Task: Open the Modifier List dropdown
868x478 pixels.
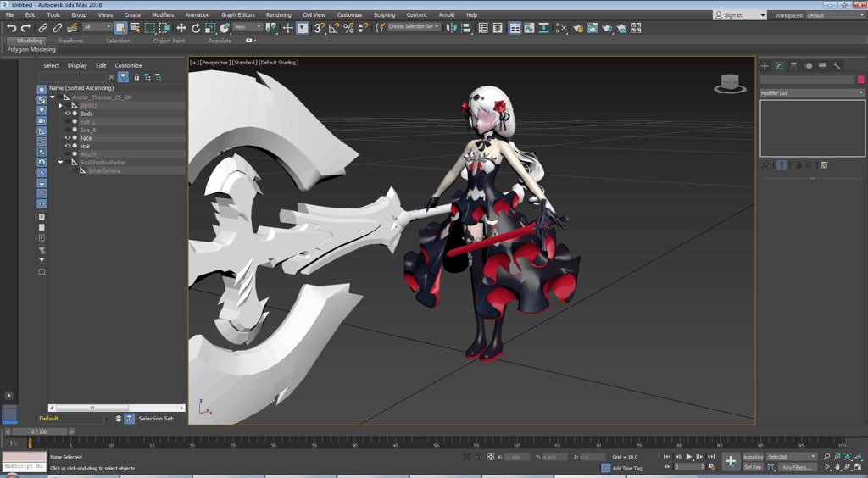Action: [x=812, y=93]
